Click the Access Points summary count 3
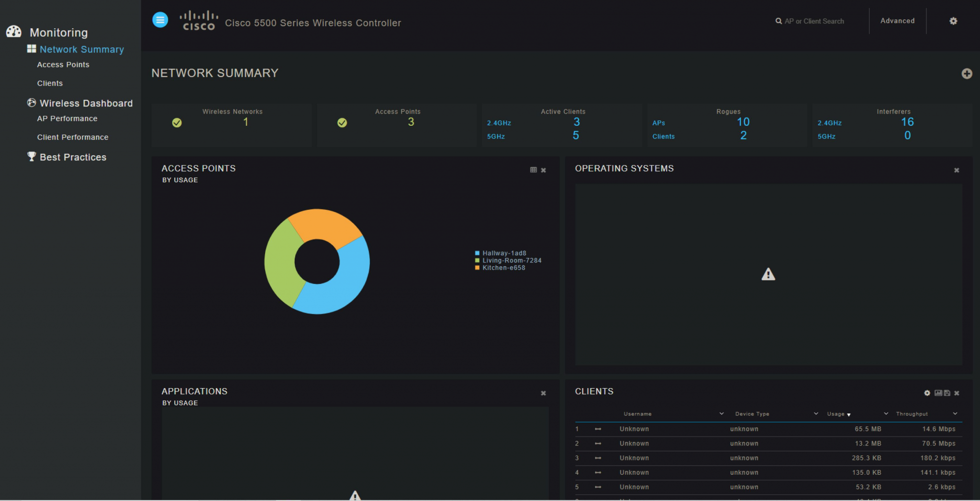This screenshot has height=501, width=980. pos(411,122)
